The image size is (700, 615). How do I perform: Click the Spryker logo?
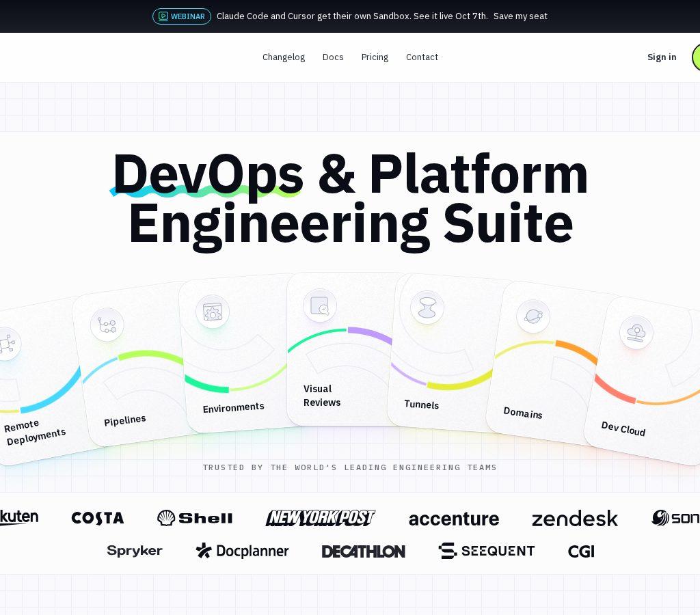coord(135,551)
